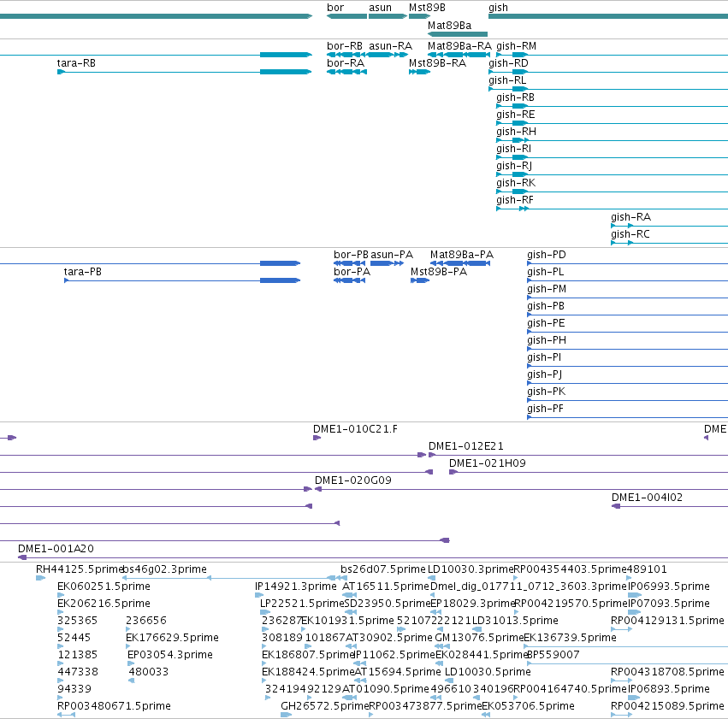Click the tara-PB protein label
Image resolution: width=728 pixels, height=719 pixels.
[83, 272]
